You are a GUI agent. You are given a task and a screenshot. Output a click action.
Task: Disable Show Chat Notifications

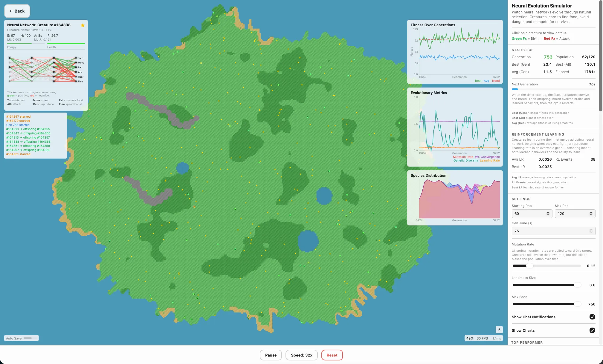(593, 317)
